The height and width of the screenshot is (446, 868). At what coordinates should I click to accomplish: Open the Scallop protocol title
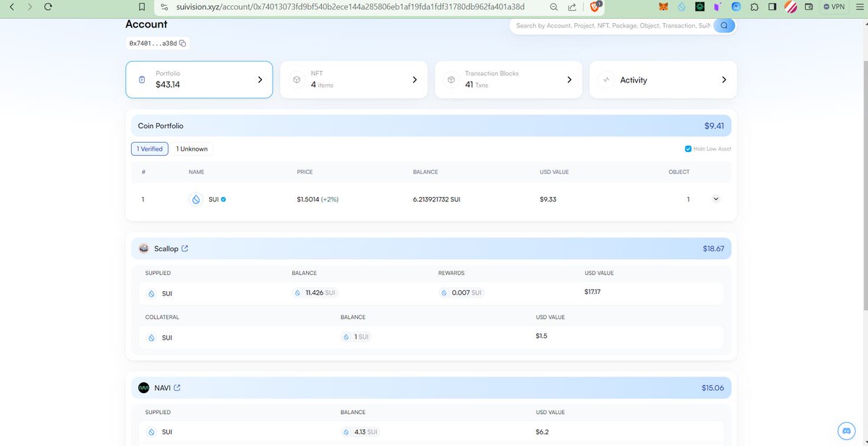click(x=166, y=248)
